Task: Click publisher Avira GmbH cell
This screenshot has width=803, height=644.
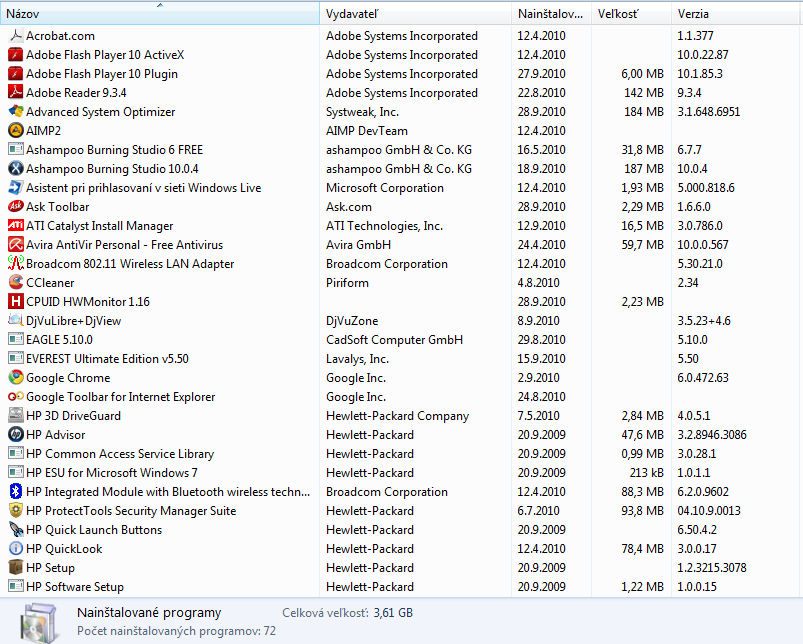Action: 358,245
